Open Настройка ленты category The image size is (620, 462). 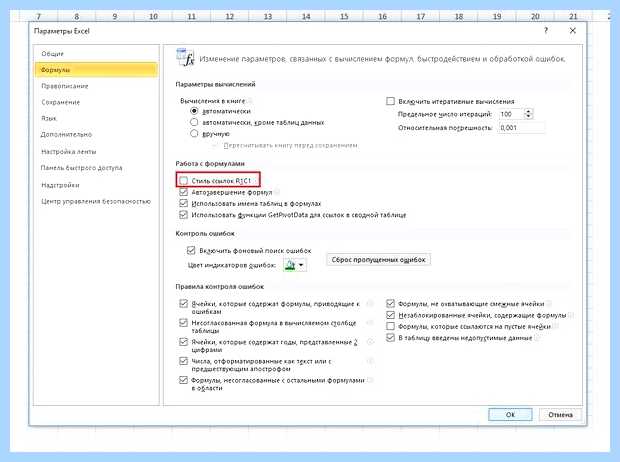coord(69,151)
